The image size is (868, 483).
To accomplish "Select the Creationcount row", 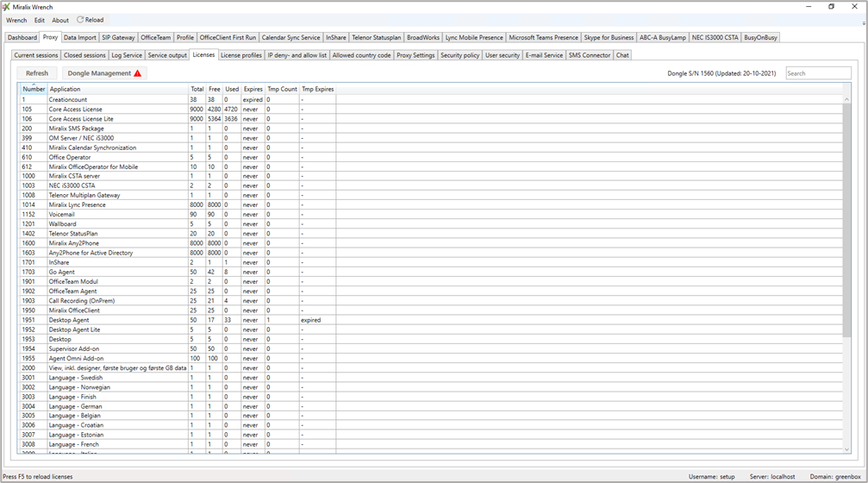I will tap(432, 100).
